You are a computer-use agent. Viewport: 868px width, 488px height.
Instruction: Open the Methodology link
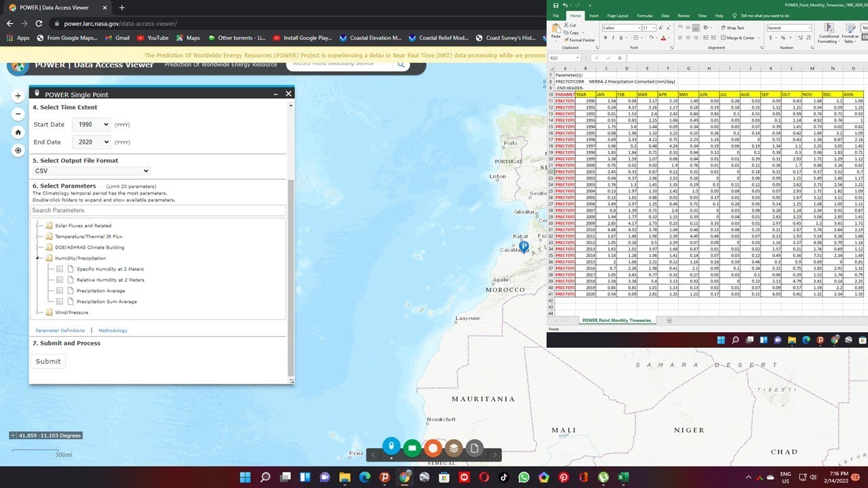(x=113, y=330)
